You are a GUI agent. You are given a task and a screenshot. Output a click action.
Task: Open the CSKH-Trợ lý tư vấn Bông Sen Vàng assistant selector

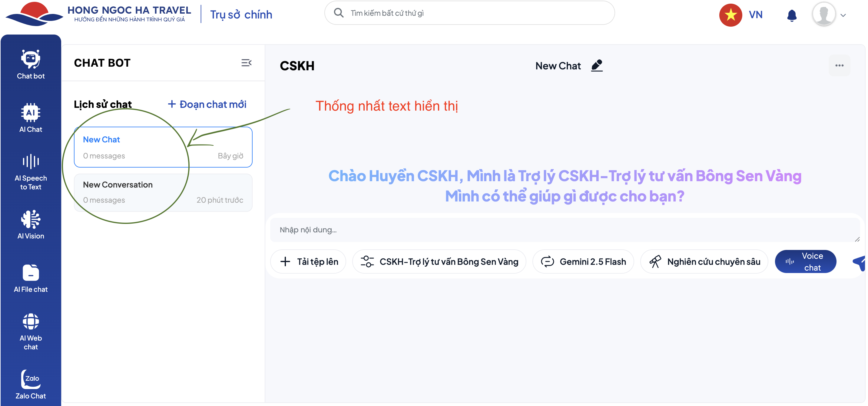pyautogui.click(x=439, y=262)
